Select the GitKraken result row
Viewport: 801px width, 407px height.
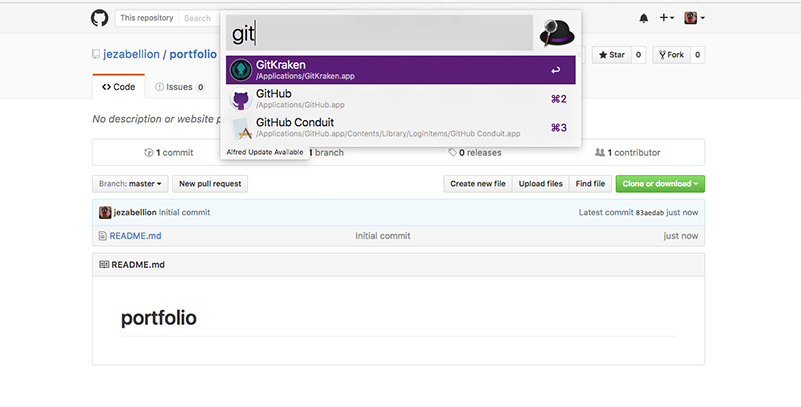pos(400,70)
